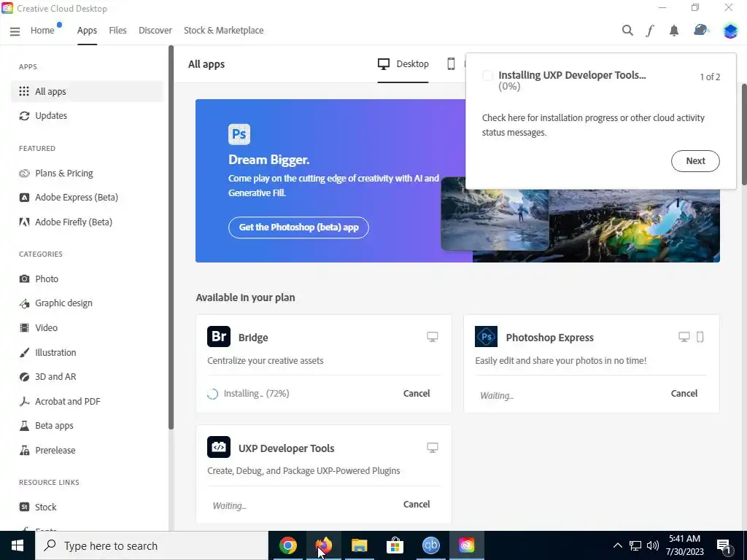The height and width of the screenshot is (560, 747).
Task: Open the Windows notification center
Action: click(x=724, y=545)
